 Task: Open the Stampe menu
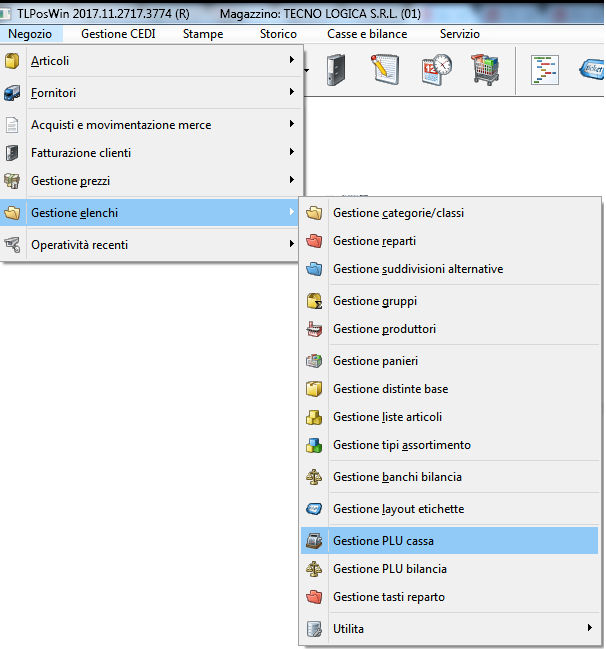[x=203, y=34]
